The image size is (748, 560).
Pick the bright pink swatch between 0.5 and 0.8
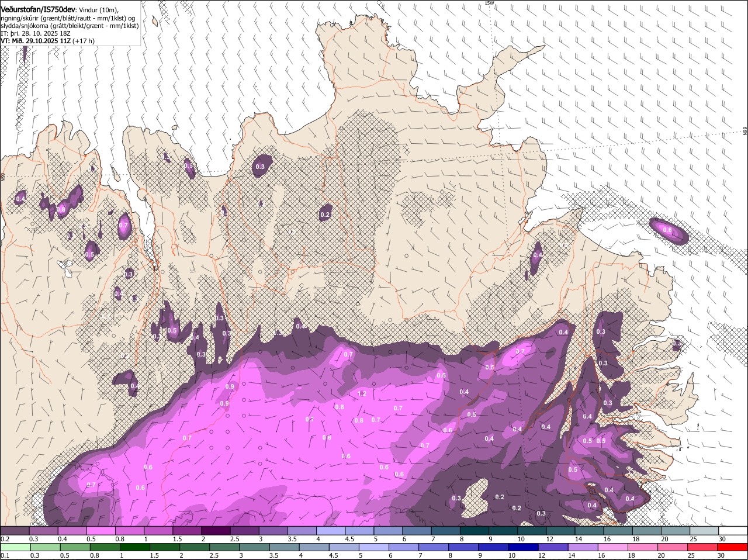click(x=101, y=531)
